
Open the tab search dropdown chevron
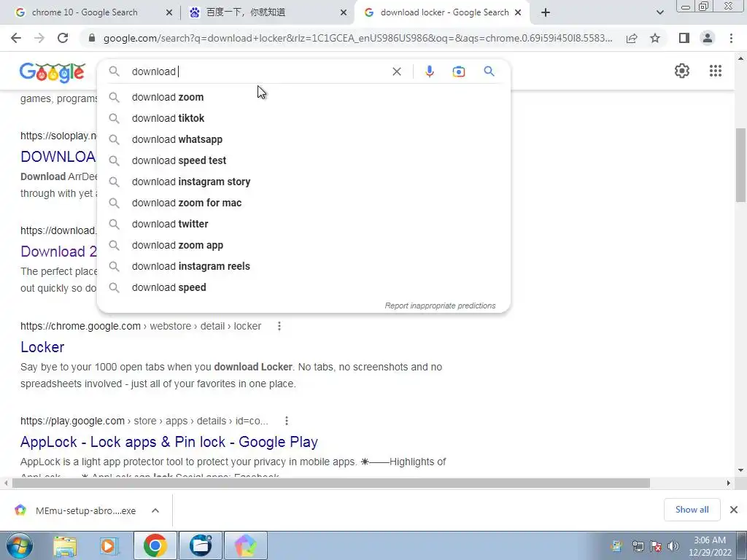(659, 13)
